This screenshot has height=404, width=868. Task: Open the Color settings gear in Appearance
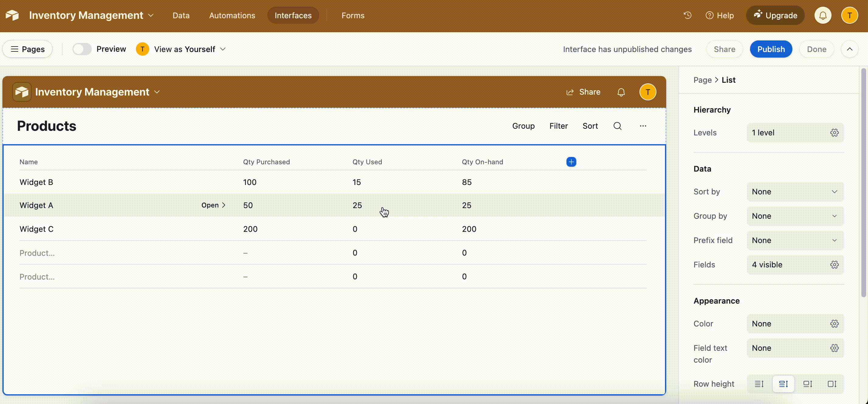point(835,323)
